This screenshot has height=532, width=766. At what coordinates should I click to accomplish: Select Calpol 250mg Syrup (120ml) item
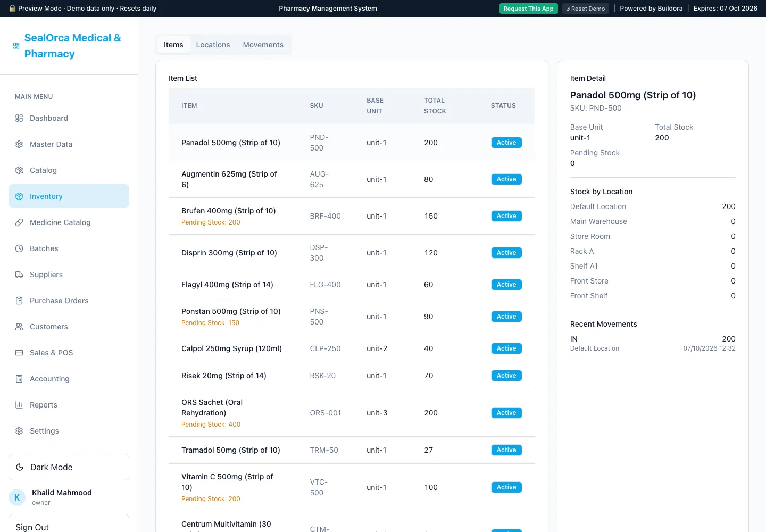[352, 348]
